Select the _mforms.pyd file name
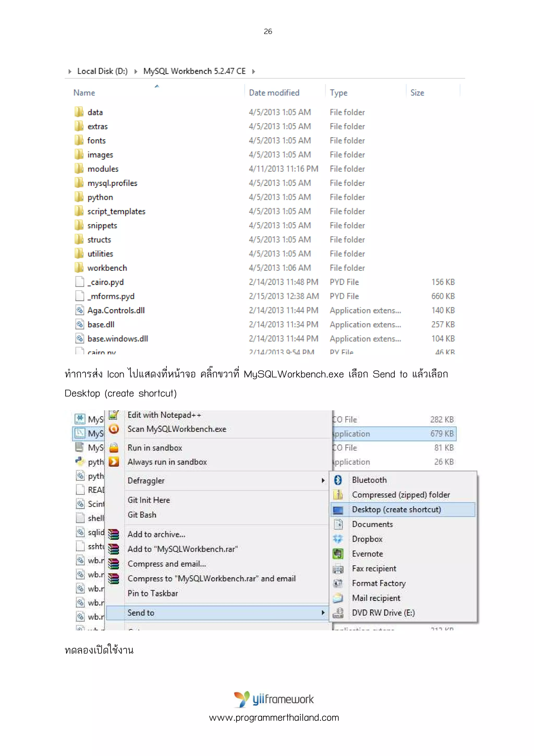This screenshot has height=756, width=534. pos(111,296)
